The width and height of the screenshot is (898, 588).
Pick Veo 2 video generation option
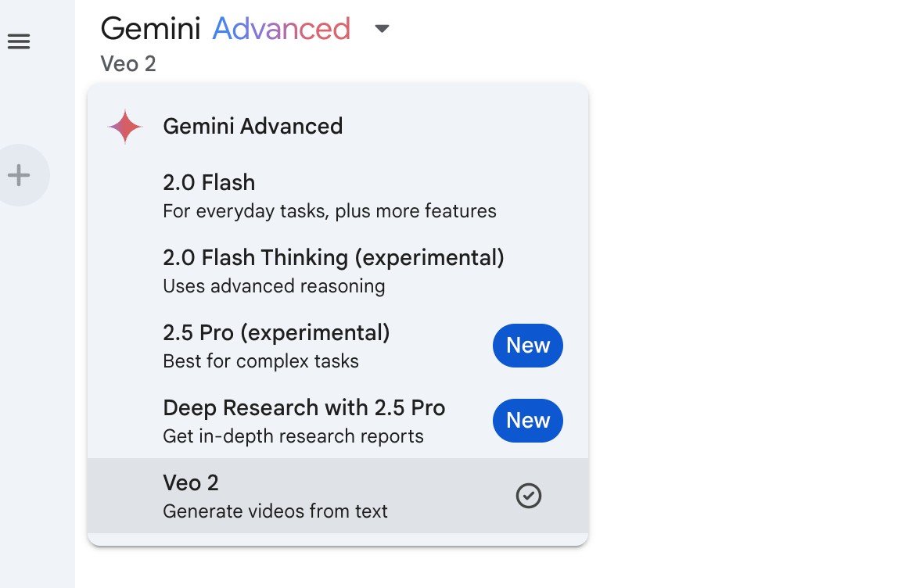point(338,496)
